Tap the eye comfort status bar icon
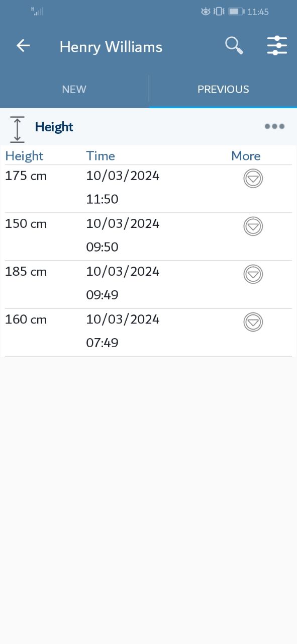The image size is (297, 644). point(206,11)
